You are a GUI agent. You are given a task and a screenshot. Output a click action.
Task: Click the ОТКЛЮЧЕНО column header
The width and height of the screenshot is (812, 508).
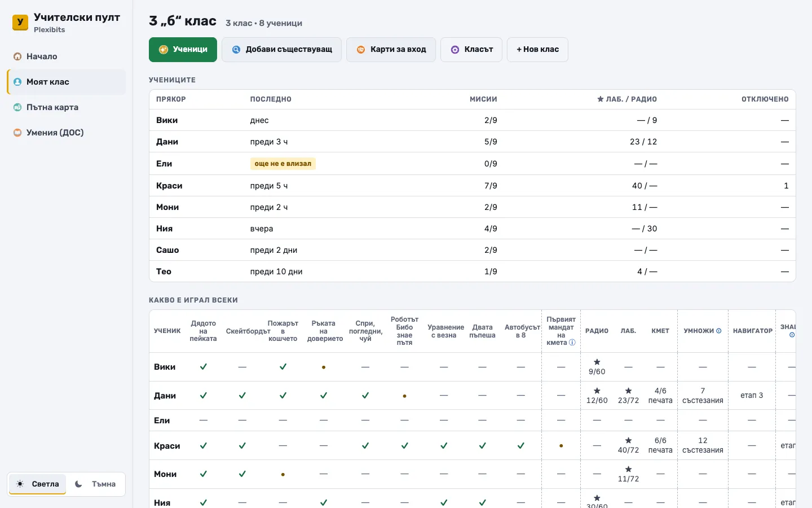[x=765, y=99]
